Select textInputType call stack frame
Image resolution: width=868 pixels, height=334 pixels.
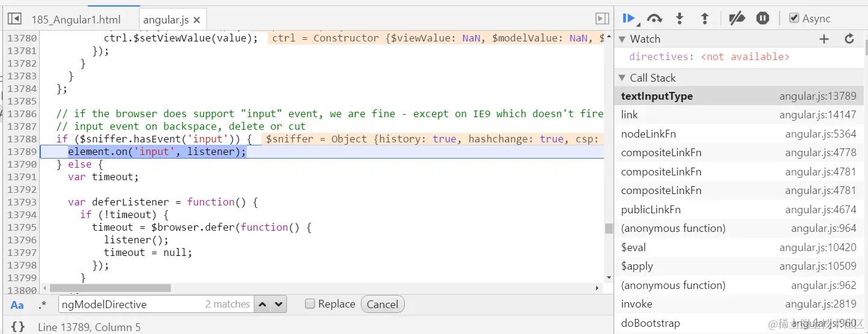point(739,96)
